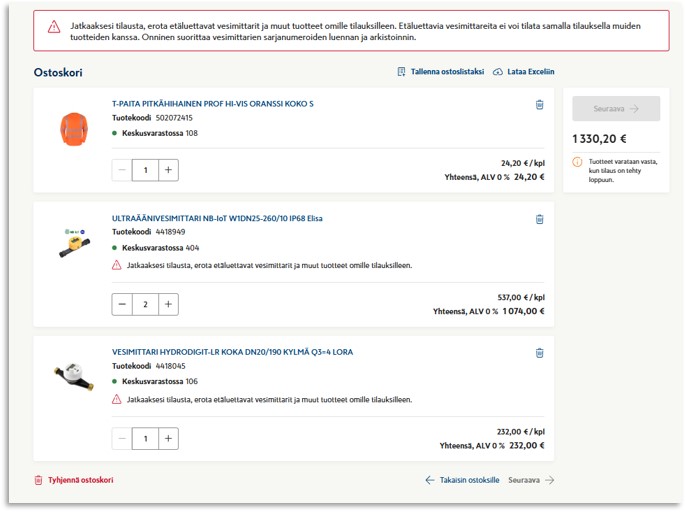
Task: Click Tallenna ostoslistaksi link
Action: point(441,72)
